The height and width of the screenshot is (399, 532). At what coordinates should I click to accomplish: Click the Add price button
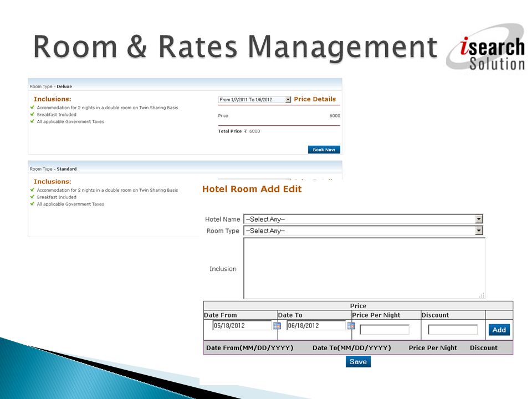499,330
